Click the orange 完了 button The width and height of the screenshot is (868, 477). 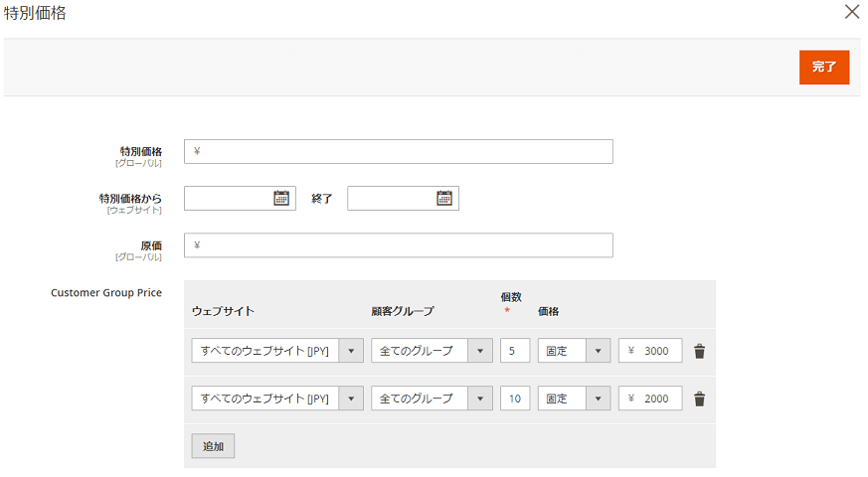point(823,68)
